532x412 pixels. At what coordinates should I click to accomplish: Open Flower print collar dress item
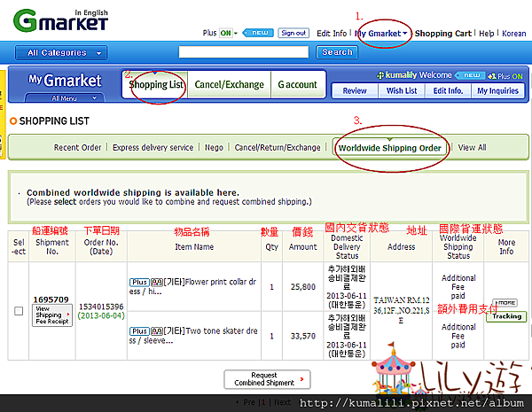point(192,286)
